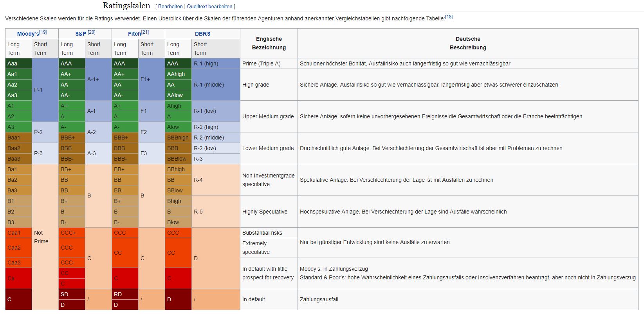Click the Not Prime cell
This screenshot has height=315, width=644.
tap(45, 237)
